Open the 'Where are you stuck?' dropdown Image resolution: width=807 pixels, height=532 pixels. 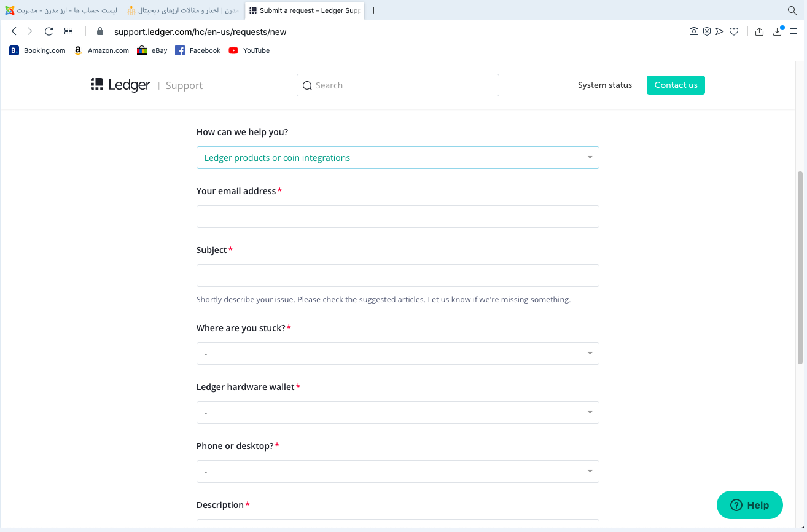[397, 354]
